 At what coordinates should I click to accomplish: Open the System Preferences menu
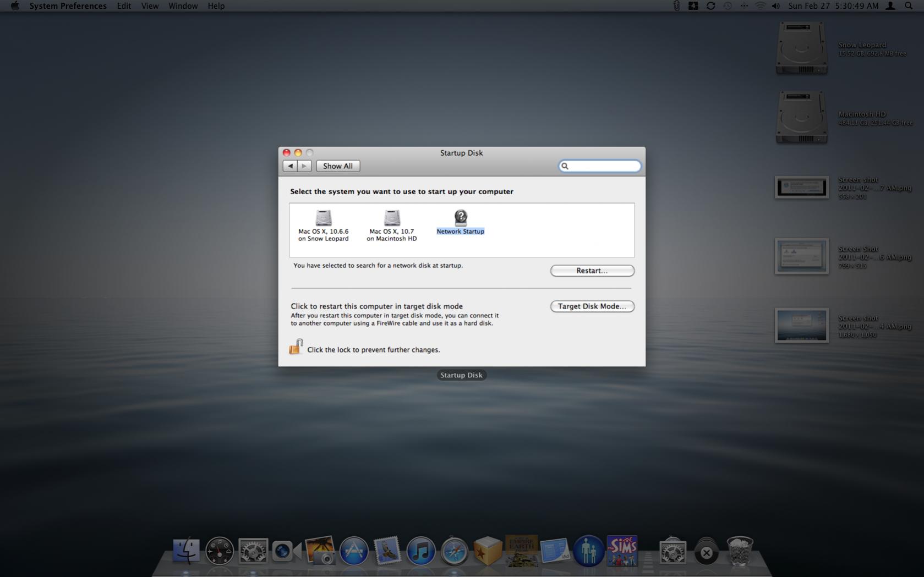pos(68,6)
